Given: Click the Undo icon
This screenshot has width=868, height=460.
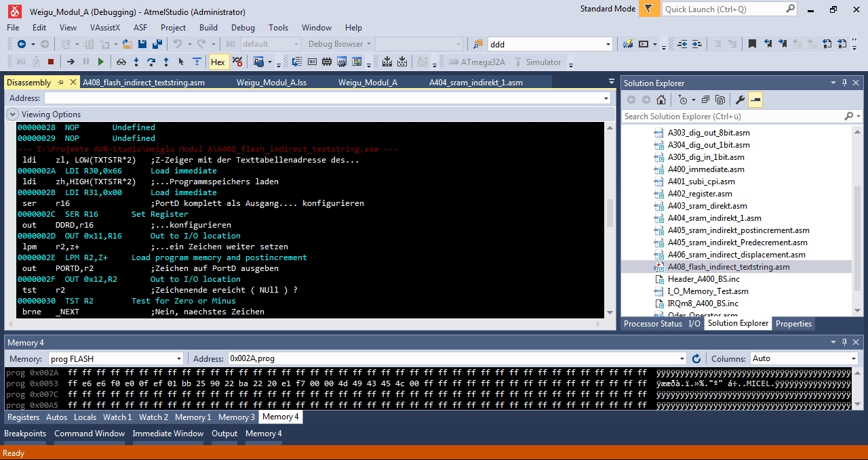Looking at the screenshot, I should coord(178,44).
